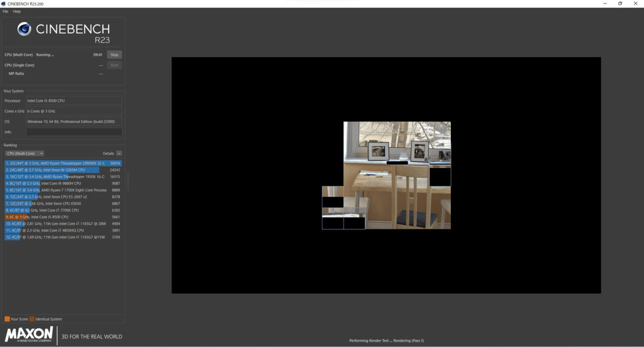Restore down the Cinebench window
Image resolution: width=644 pixels, height=347 pixels.
[x=620, y=4]
